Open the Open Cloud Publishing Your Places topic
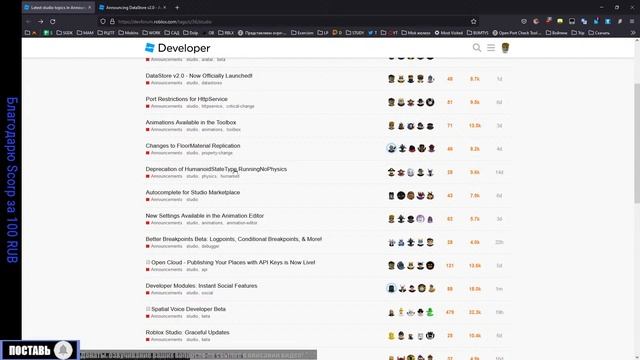This screenshot has height=360, width=640. coord(233,262)
